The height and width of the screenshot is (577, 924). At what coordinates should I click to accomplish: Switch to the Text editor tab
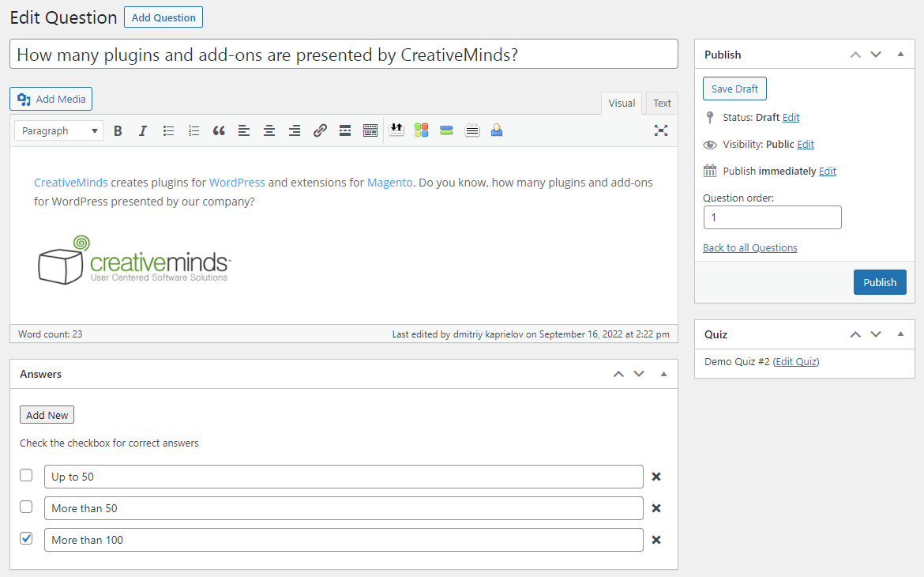coord(662,104)
